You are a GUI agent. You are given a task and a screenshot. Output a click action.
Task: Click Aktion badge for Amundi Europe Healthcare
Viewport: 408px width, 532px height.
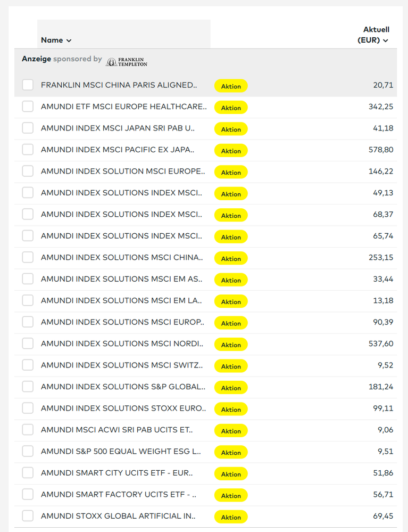tap(231, 108)
